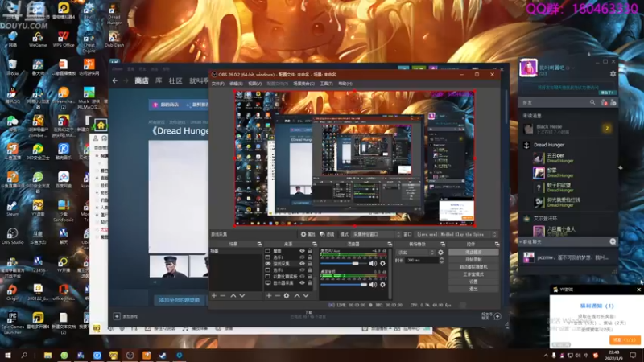Image resolution: width=644 pixels, height=362 pixels.
Task: Open OBS 设置 button
Action: 473,282
